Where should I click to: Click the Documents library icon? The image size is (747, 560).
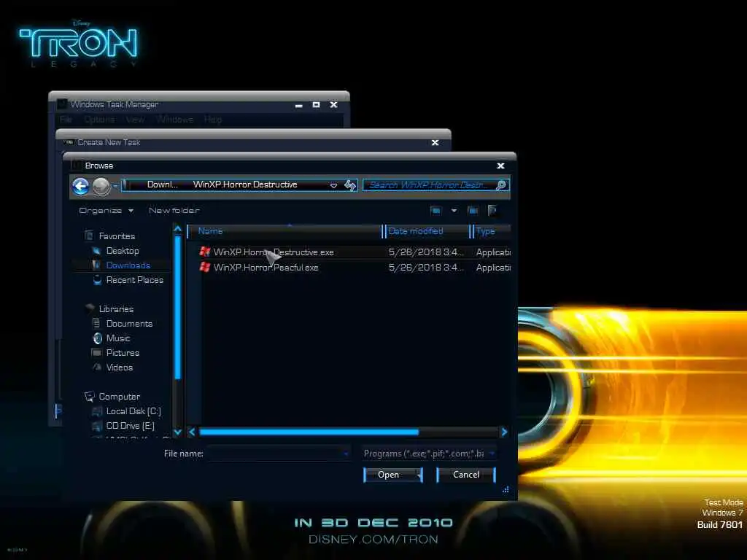97,323
